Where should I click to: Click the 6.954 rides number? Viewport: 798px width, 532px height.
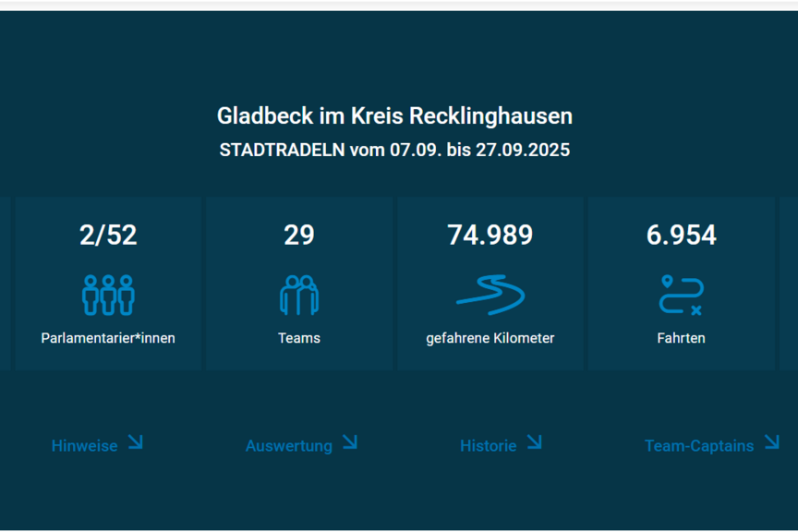(x=682, y=236)
